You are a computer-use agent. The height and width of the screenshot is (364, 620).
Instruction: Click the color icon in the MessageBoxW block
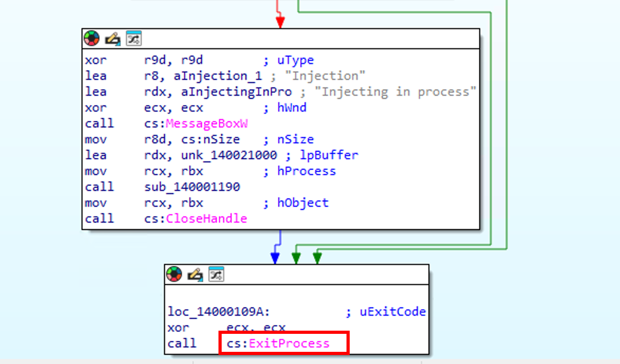(92, 39)
